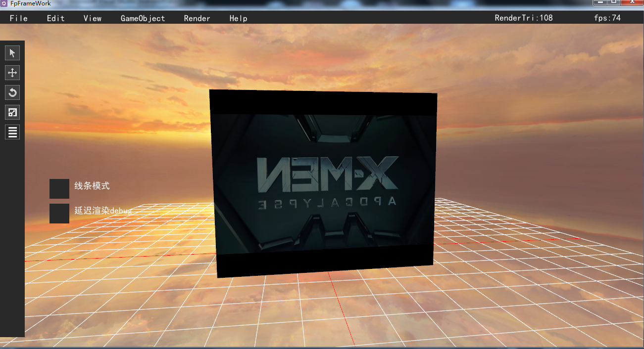Enable the 延迟渲染debug checkbox
The height and width of the screenshot is (349, 644).
59,214
